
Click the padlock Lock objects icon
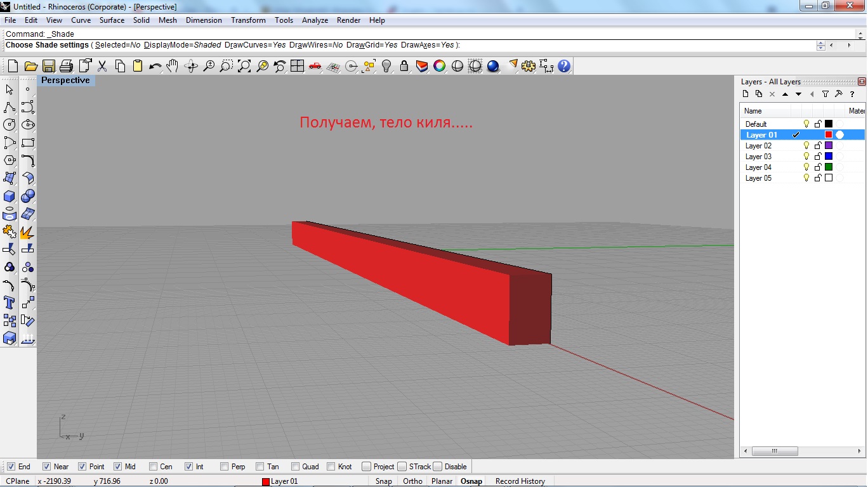[x=404, y=66]
